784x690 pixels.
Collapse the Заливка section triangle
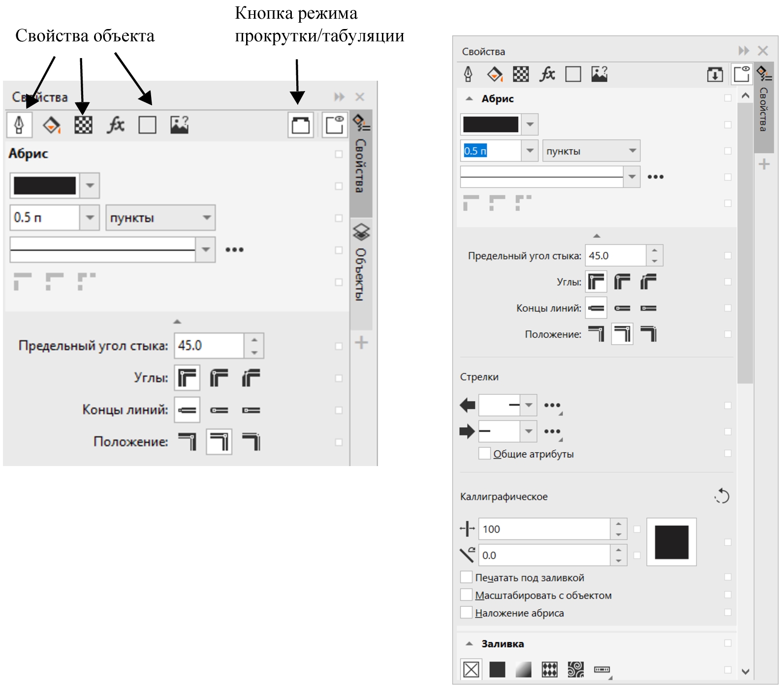[x=470, y=644]
